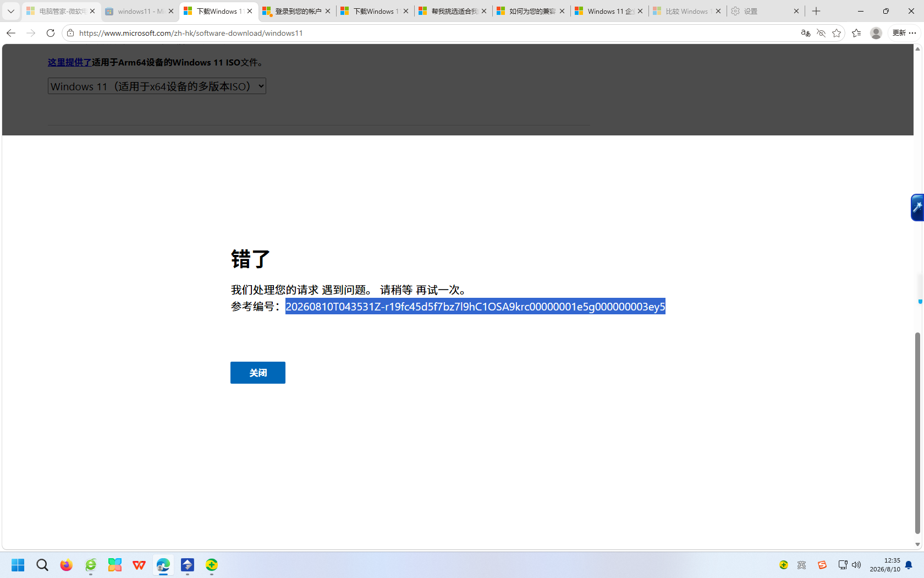
Task: View site information lock icon
Action: pyautogui.click(x=70, y=33)
